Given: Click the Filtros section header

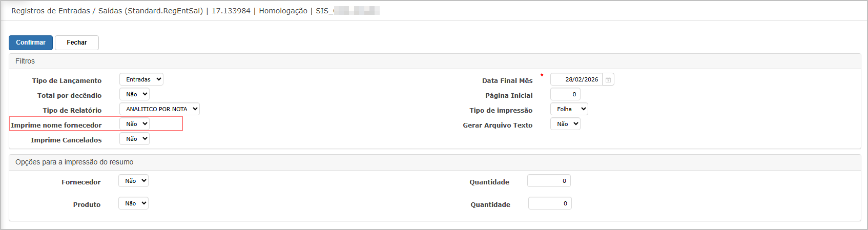Looking at the screenshot, I should click(25, 61).
